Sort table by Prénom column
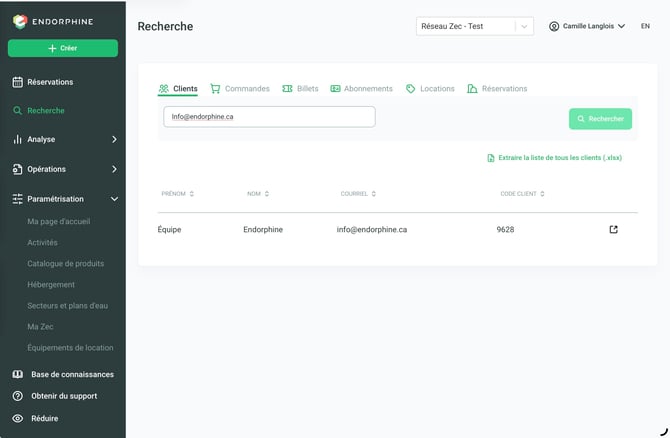Viewport: 670px width, 438px height. coord(177,194)
